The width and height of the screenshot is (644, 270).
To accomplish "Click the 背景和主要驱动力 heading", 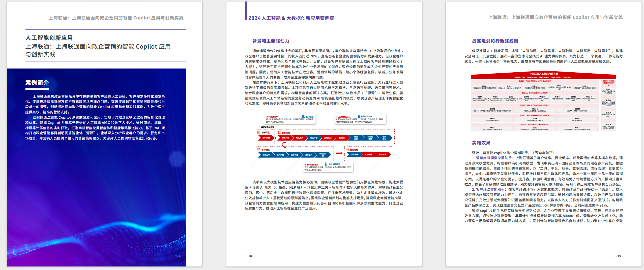I will pos(271,41).
